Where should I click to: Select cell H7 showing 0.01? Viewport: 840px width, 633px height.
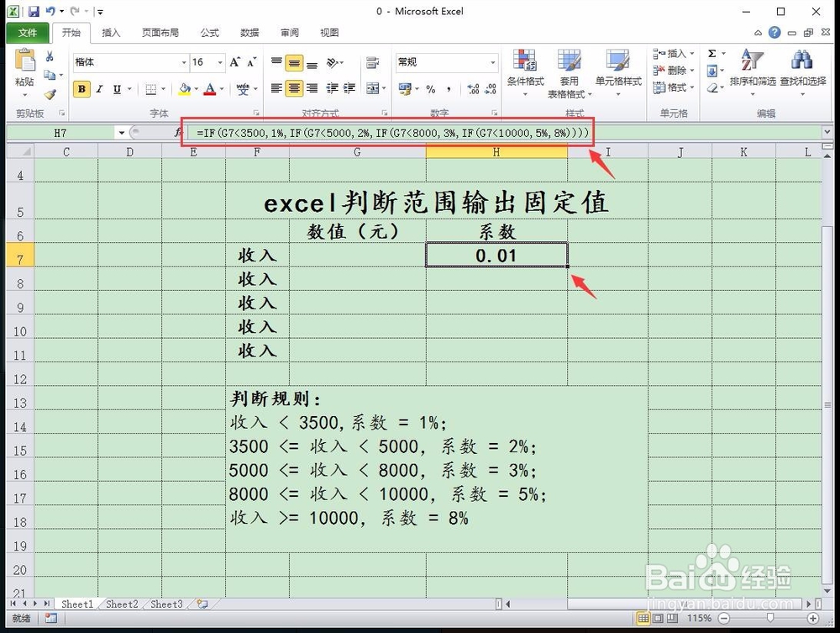[496, 255]
